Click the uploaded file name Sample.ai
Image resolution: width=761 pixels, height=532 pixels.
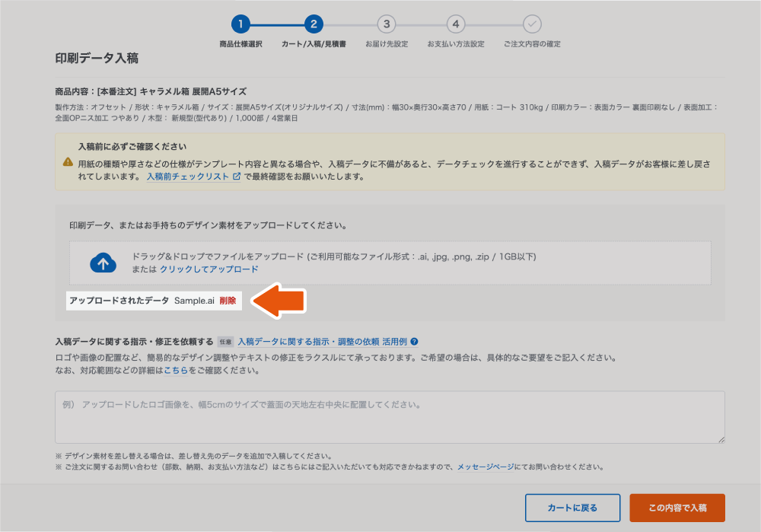pos(194,301)
